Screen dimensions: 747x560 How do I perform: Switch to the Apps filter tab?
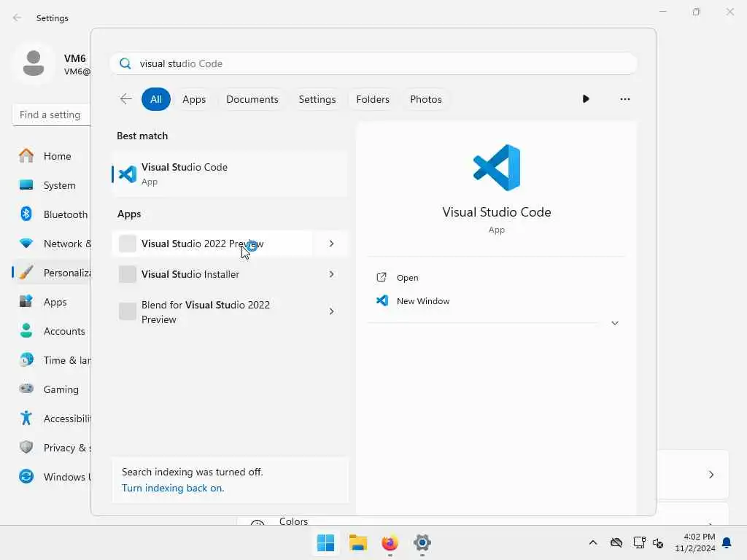coord(194,99)
